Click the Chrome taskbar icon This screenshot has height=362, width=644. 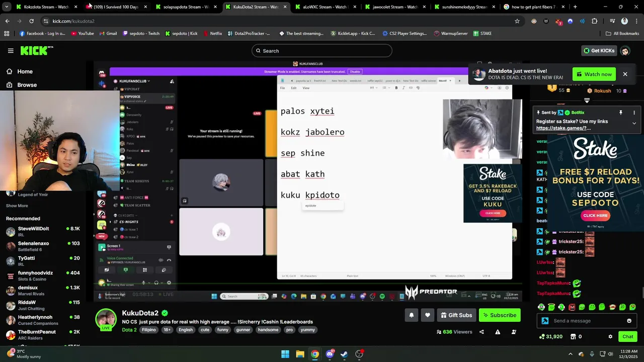click(x=314, y=354)
